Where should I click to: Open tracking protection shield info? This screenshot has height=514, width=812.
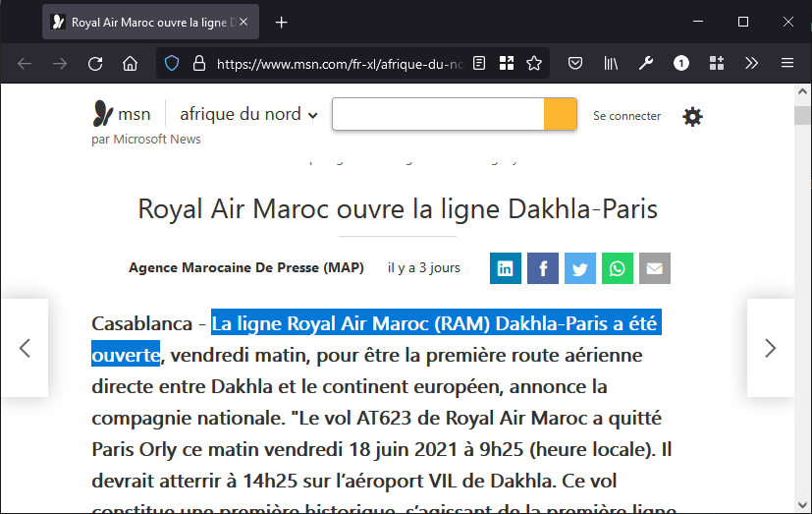click(172, 64)
